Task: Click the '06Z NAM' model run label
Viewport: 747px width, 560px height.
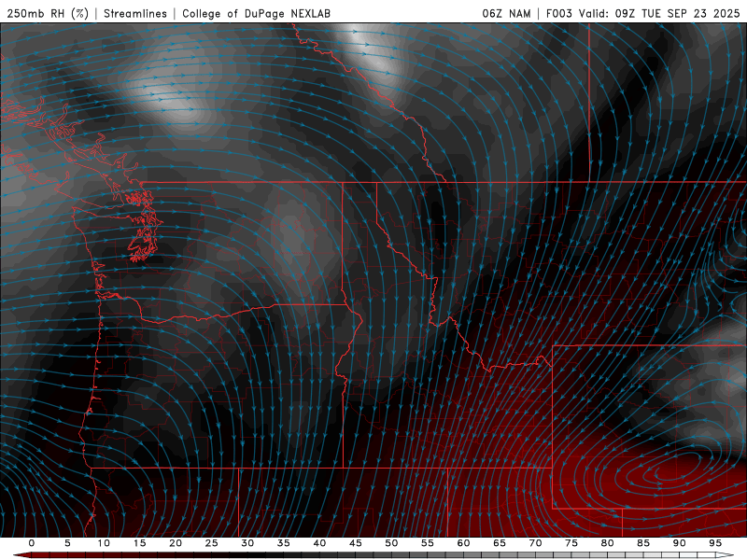Action: (x=506, y=13)
